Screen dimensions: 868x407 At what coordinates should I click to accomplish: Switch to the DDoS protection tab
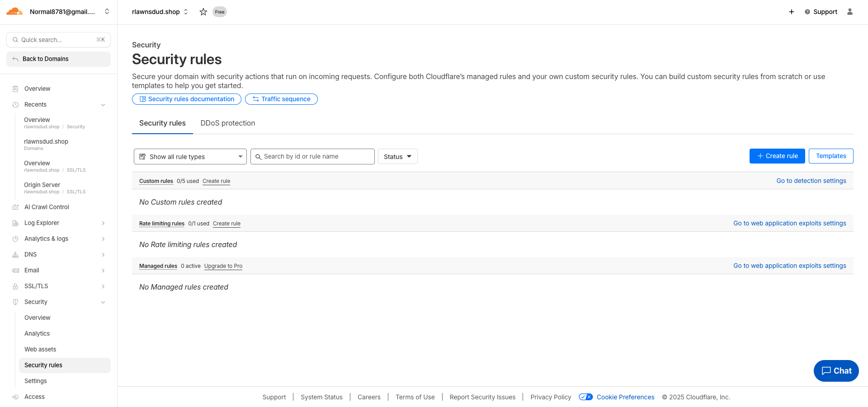[228, 123]
